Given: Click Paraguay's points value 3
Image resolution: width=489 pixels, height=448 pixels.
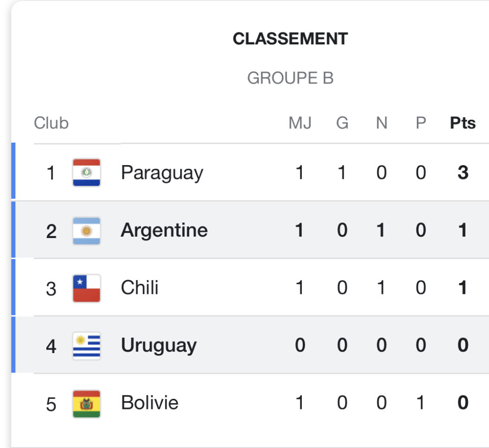Looking at the screenshot, I should (463, 173).
